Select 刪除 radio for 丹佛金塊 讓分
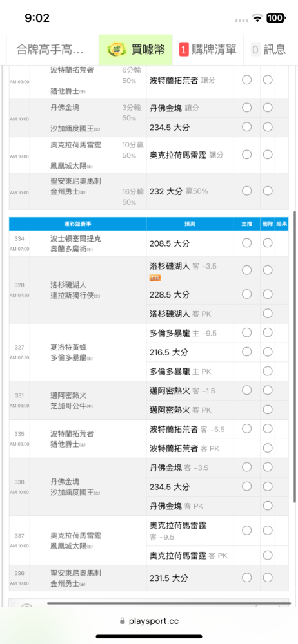The image size is (298, 644). coord(268,108)
